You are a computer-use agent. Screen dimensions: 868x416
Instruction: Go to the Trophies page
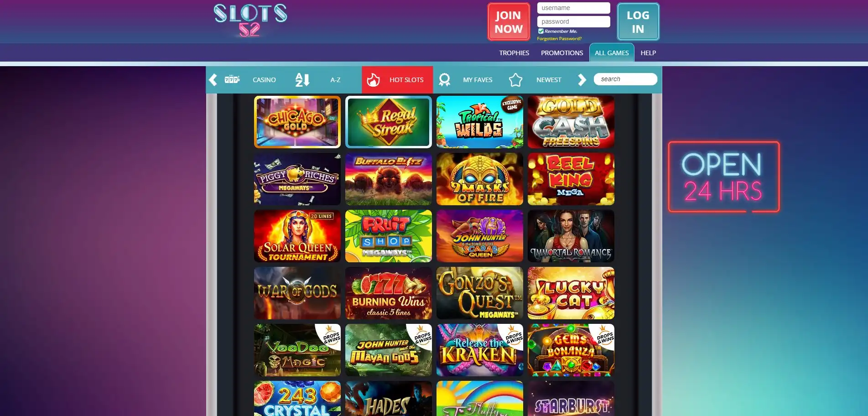click(x=514, y=53)
